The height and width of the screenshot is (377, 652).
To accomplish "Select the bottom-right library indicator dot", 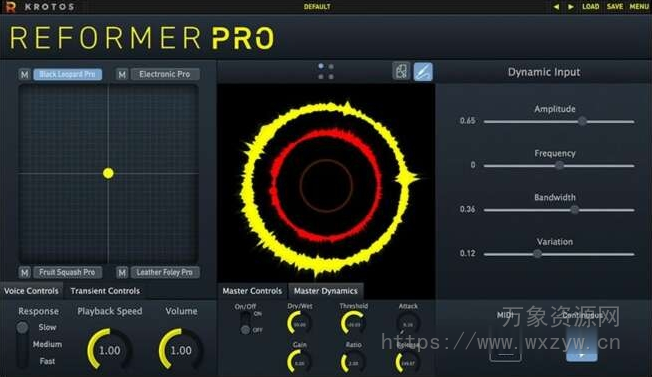I will point(331,77).
